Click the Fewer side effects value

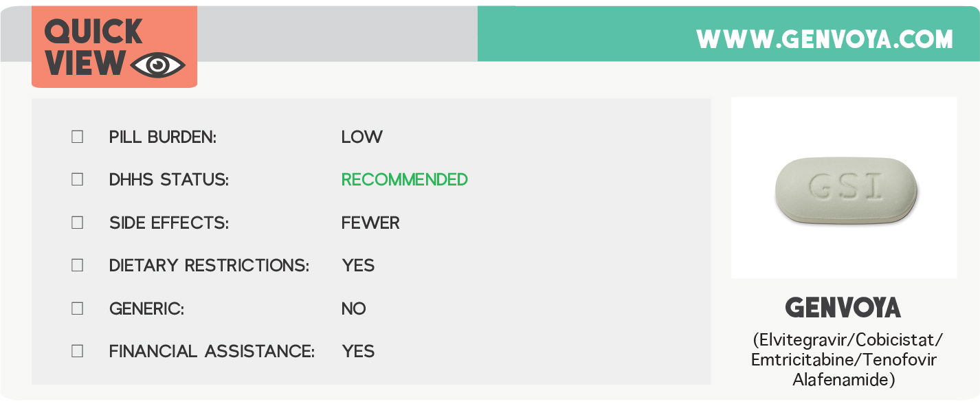[x=370, y=223]
